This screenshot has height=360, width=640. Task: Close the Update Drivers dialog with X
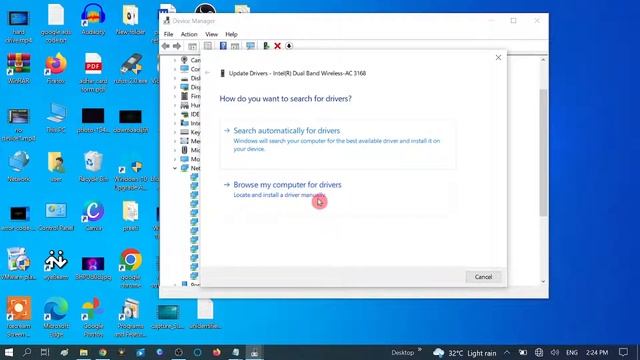498,58
